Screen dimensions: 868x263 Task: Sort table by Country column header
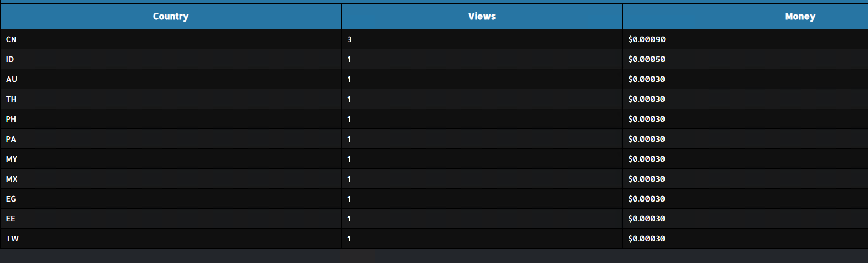point(171,17)
